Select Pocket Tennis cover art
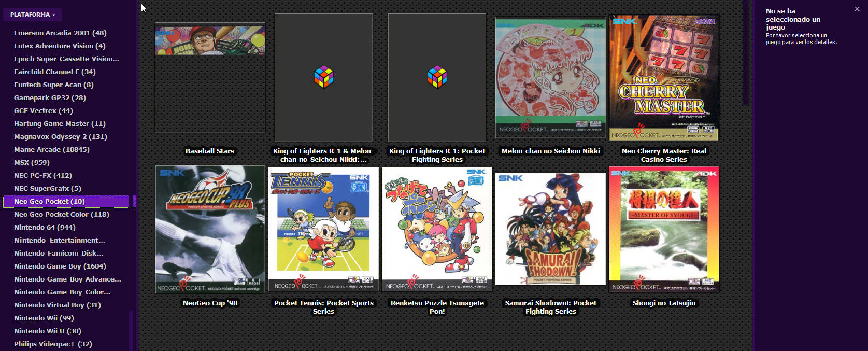Screen dimensions: 868x351 click(x=323, y=229)
